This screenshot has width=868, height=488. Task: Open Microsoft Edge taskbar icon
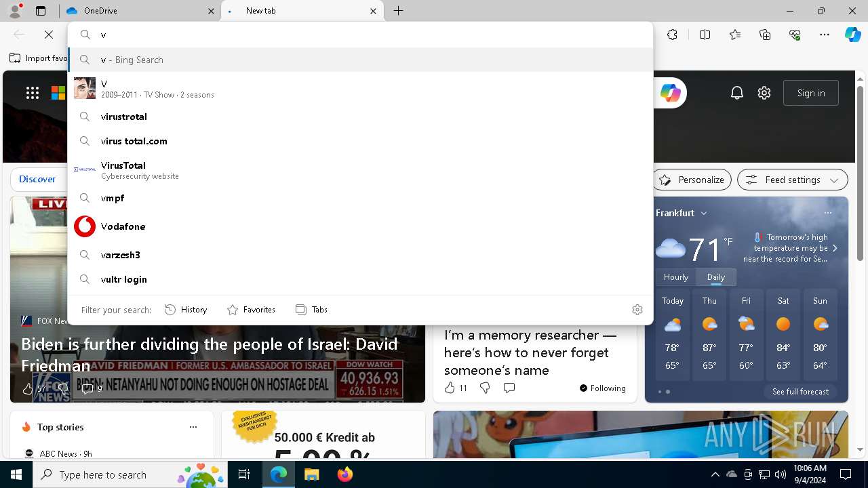(x=279, y=475)
